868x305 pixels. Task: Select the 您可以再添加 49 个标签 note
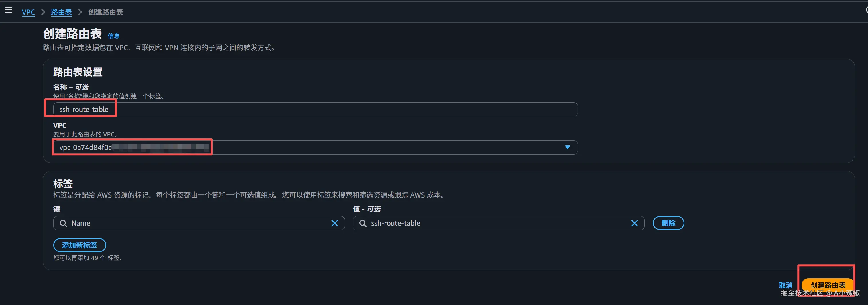tap(87, 258)
